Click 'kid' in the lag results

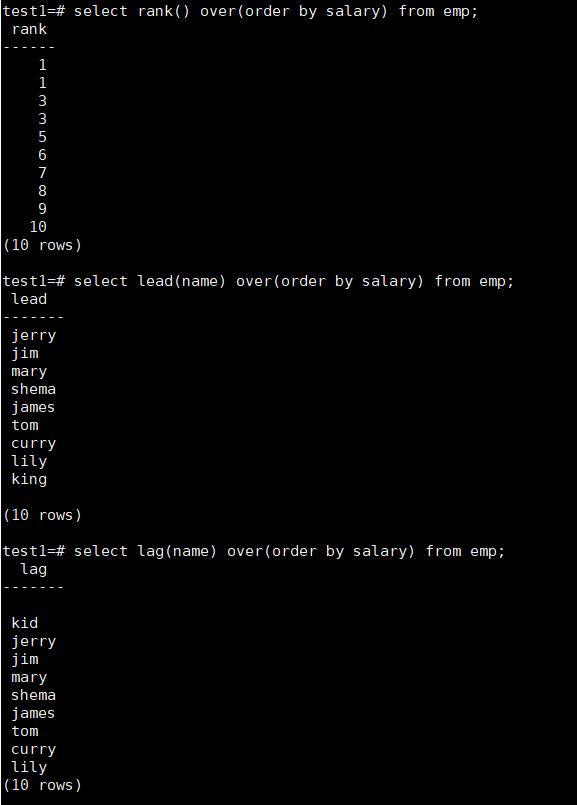point(25,623)
